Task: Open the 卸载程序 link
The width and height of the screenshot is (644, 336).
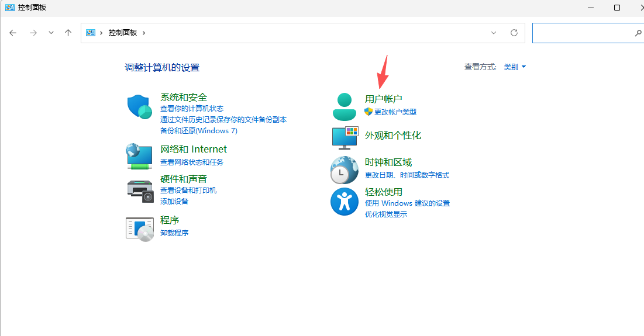Action: (x=174, y=233)
